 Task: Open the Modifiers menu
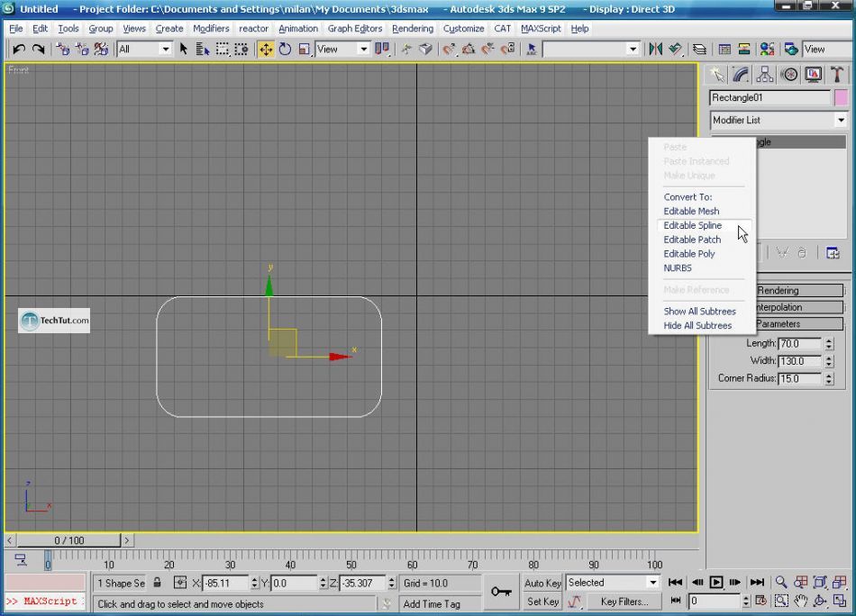click(x=211, y=29)
